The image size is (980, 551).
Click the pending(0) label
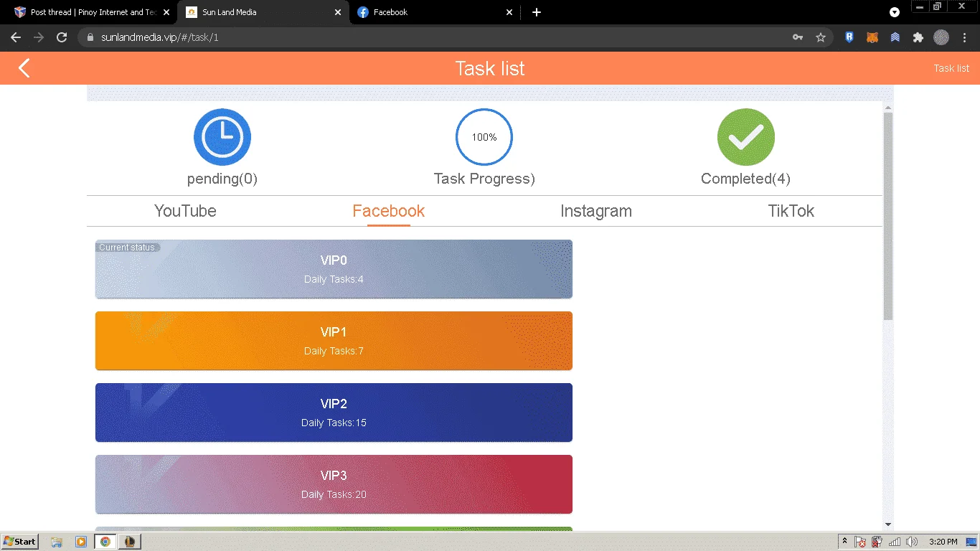point(222,179)
